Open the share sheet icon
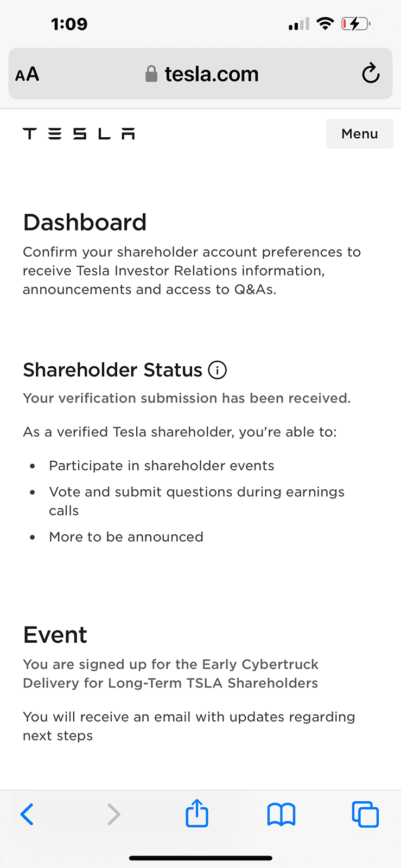This screenshot has width=401, height=868. [x=197, y=813]
